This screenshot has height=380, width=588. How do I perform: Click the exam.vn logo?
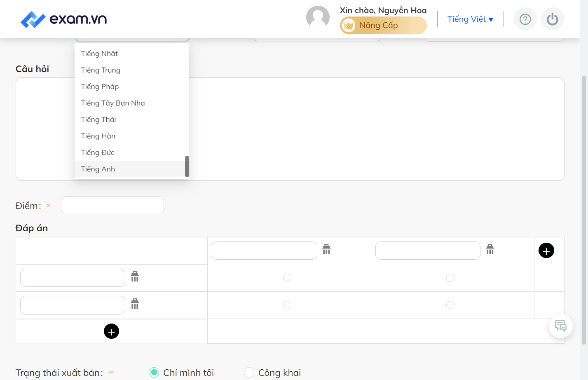pyautogui.click(x=63, y=19)
